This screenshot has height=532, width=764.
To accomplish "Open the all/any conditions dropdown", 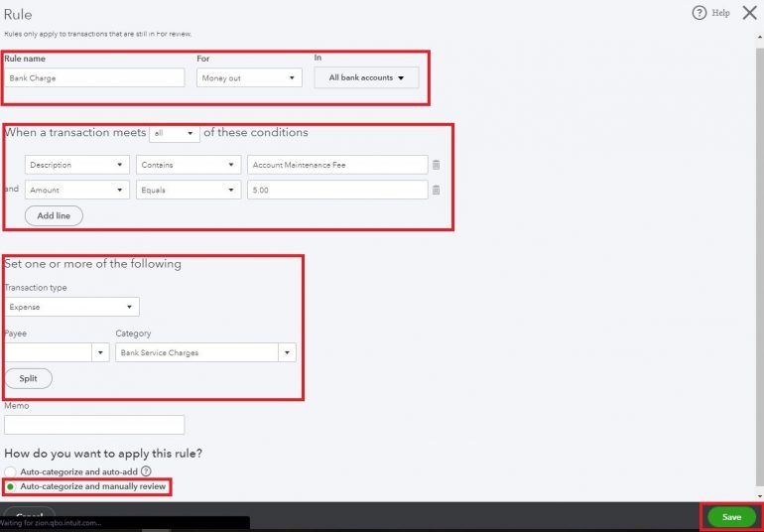I will [x=174, y=133].
